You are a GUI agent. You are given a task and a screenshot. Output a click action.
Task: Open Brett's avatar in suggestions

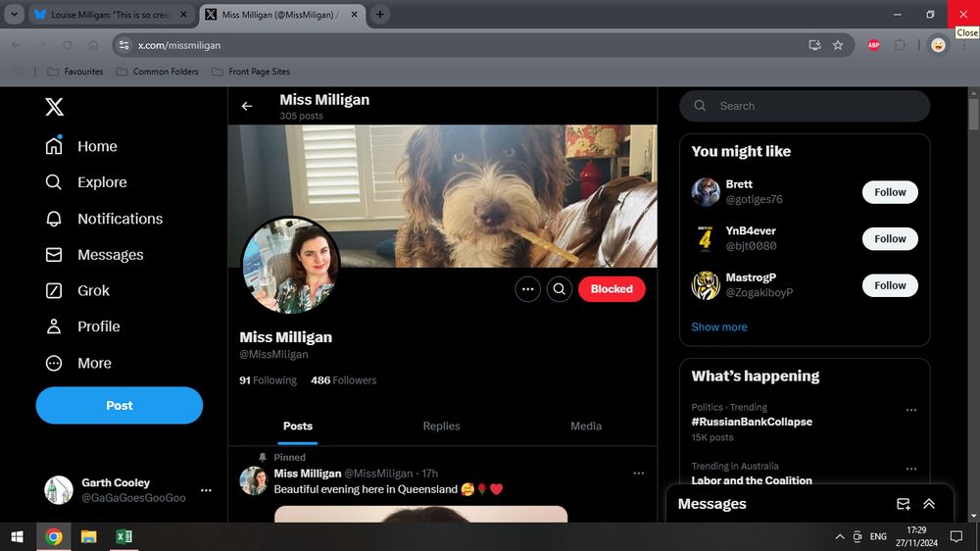(x=706, y=192)
